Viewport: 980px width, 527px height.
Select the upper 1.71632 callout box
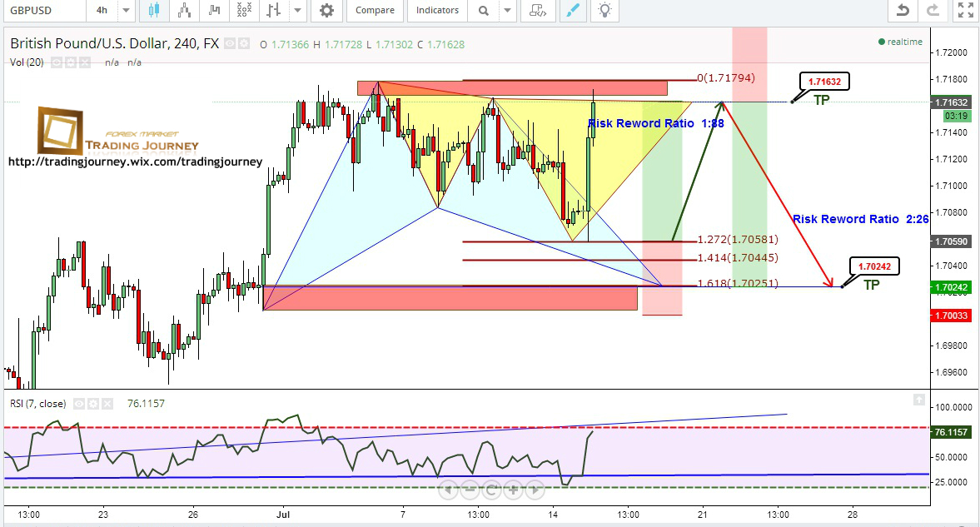coord(824,82)
